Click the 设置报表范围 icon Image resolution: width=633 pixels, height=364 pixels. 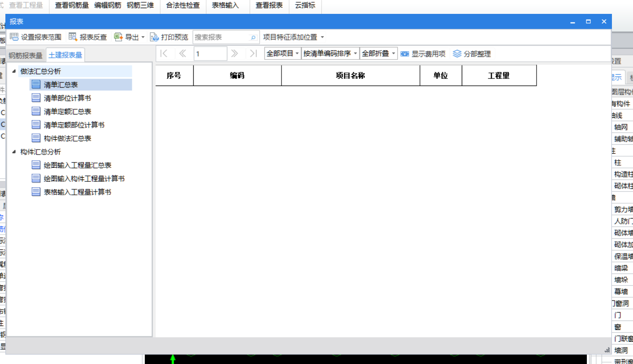[14, 37]
